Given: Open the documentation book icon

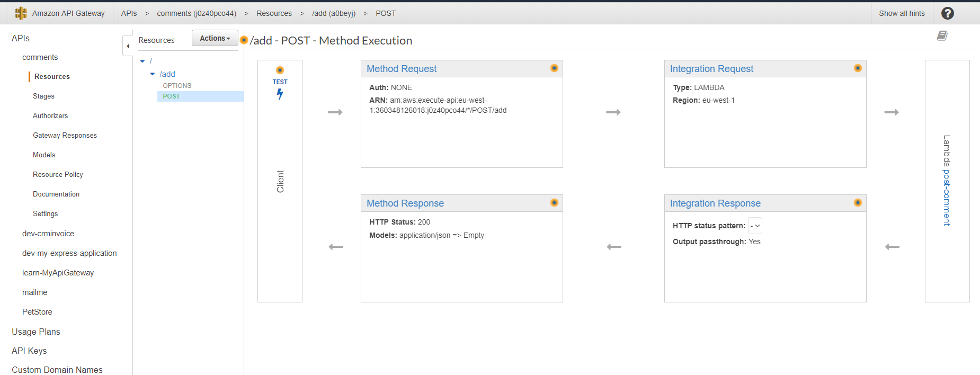Looking at the screenshot, I should coord(942,35).
